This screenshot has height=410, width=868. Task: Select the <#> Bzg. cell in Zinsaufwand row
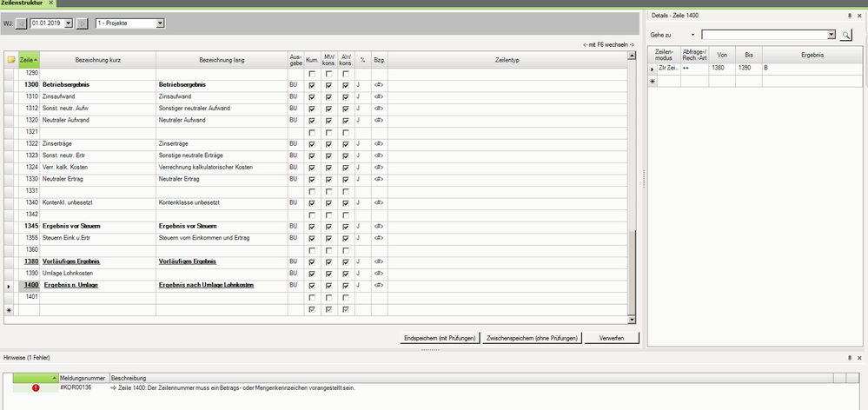[x=379, y=97]
